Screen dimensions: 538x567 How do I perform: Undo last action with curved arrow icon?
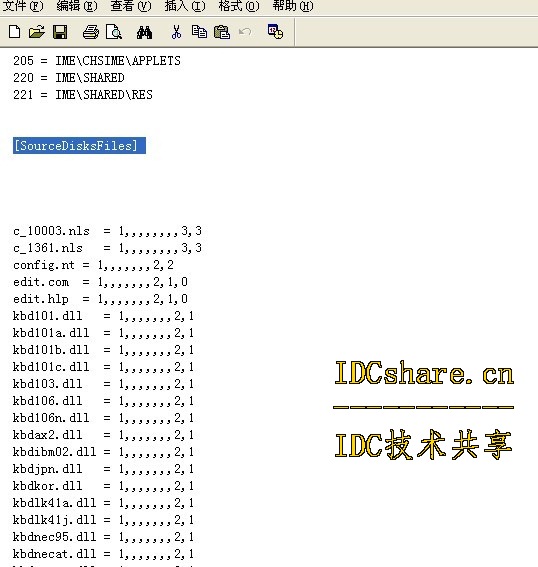point(245,32)
